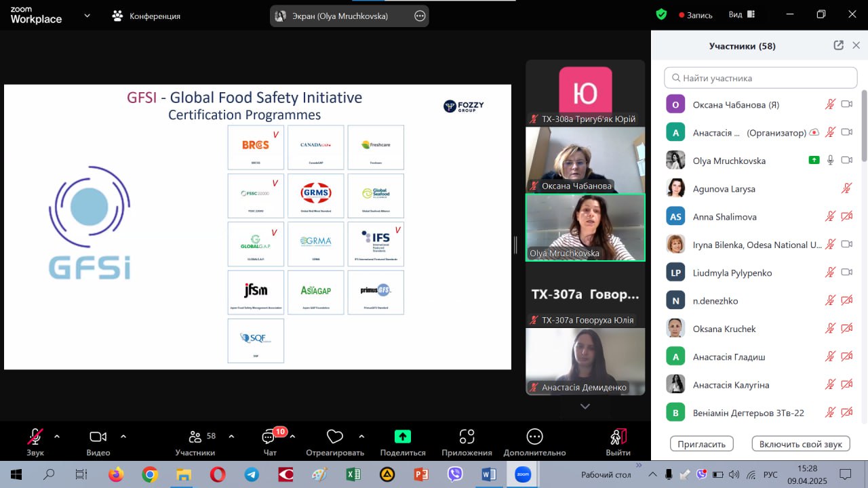This screenshot has width=868, height=488.
Task: Toggle the Участники participants panel
Action: pos(195,437)
